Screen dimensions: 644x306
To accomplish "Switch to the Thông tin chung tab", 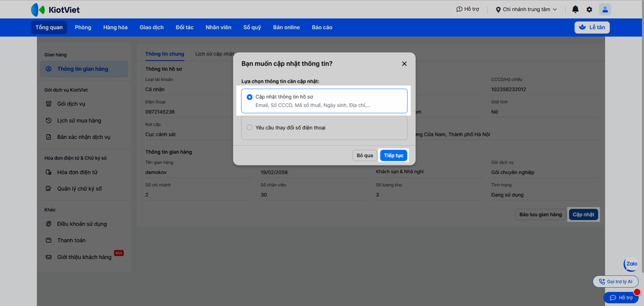I will 165,54.
